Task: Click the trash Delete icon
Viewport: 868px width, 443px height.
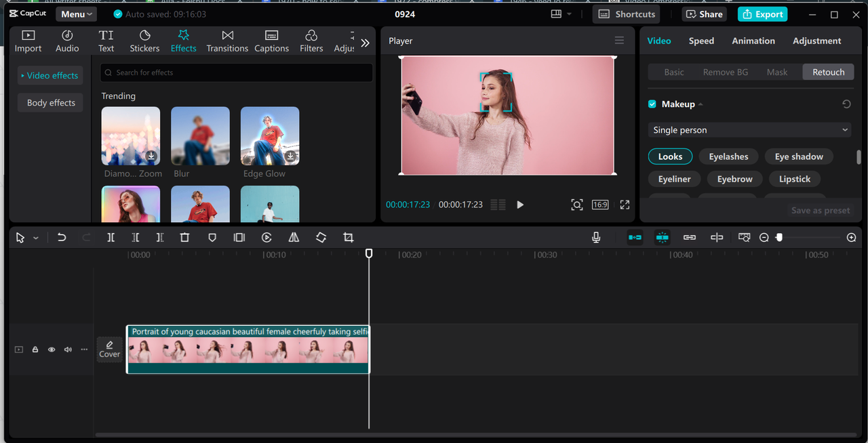Action: click(x=184, y=238)
